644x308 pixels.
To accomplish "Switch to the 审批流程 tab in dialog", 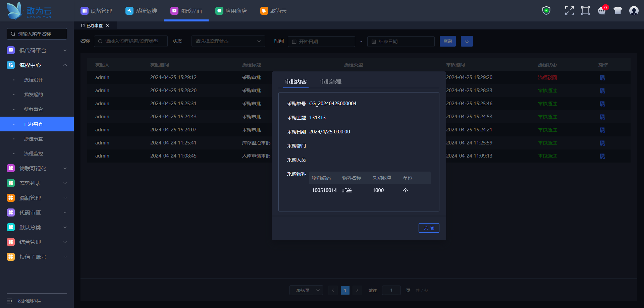I will click(330, 82).
